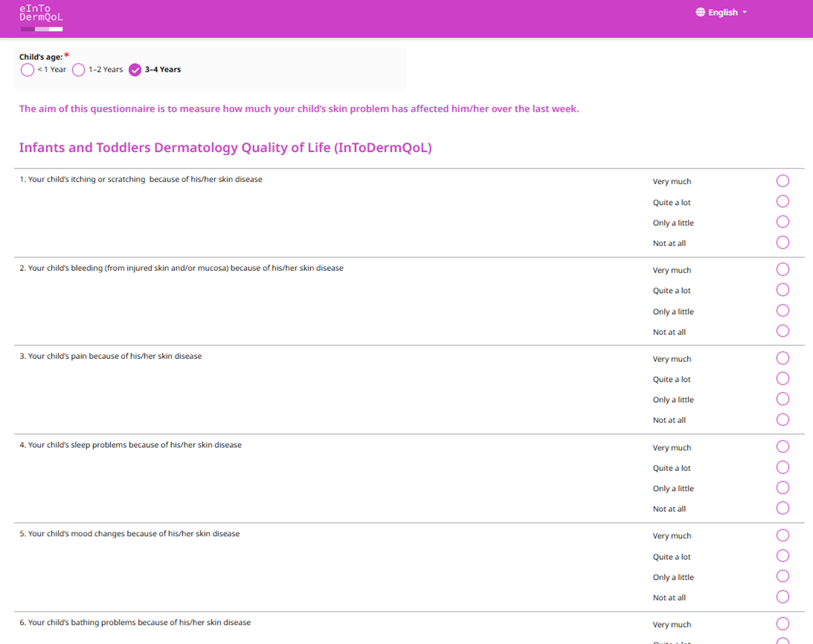Click the 'Quite a lot' label for pain question
Viewport: 813px width, 644px height.
pyautogui.click(x=671, y=380)
